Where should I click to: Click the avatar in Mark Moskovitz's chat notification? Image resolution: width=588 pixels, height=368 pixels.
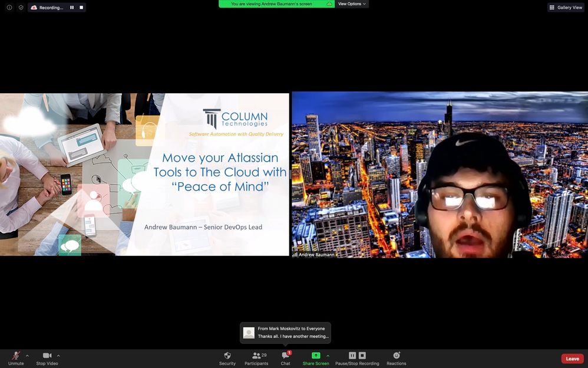[249, 333]
